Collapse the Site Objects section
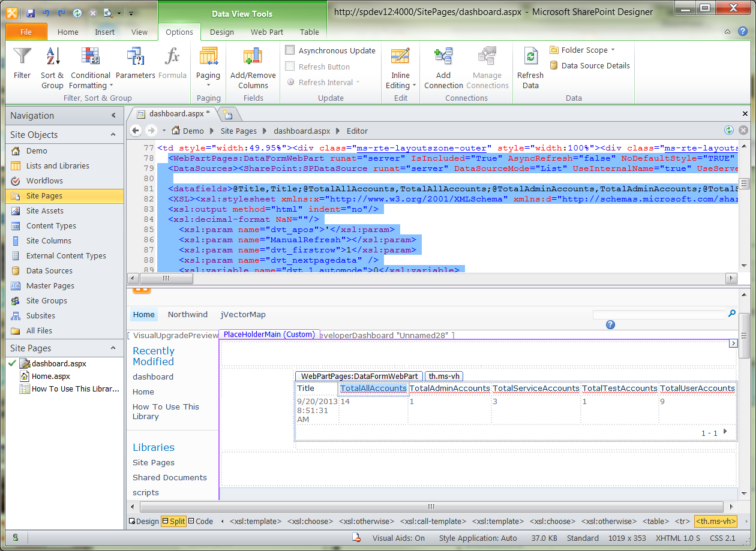This screenshot has width=756, height=551. (x=113, y=135)
